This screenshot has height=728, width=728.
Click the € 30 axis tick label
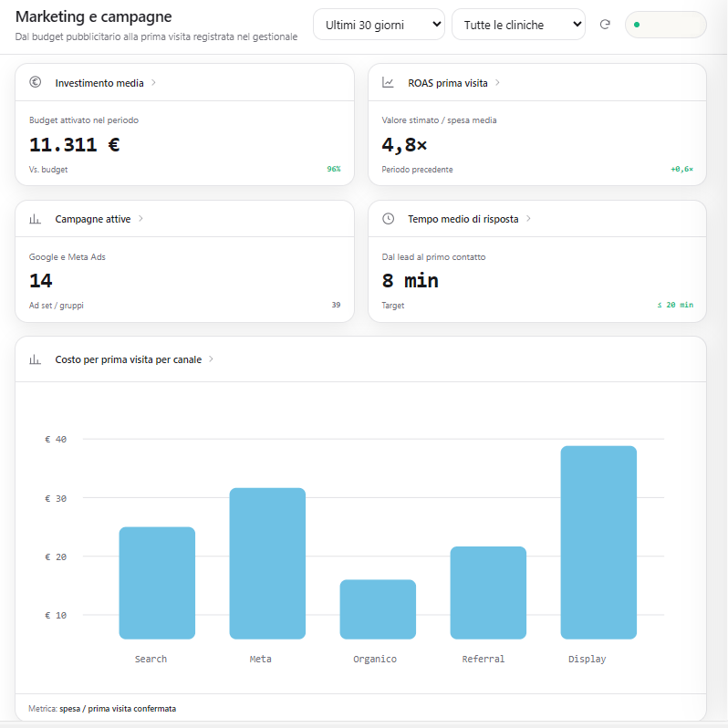click(x=56, y=499)
